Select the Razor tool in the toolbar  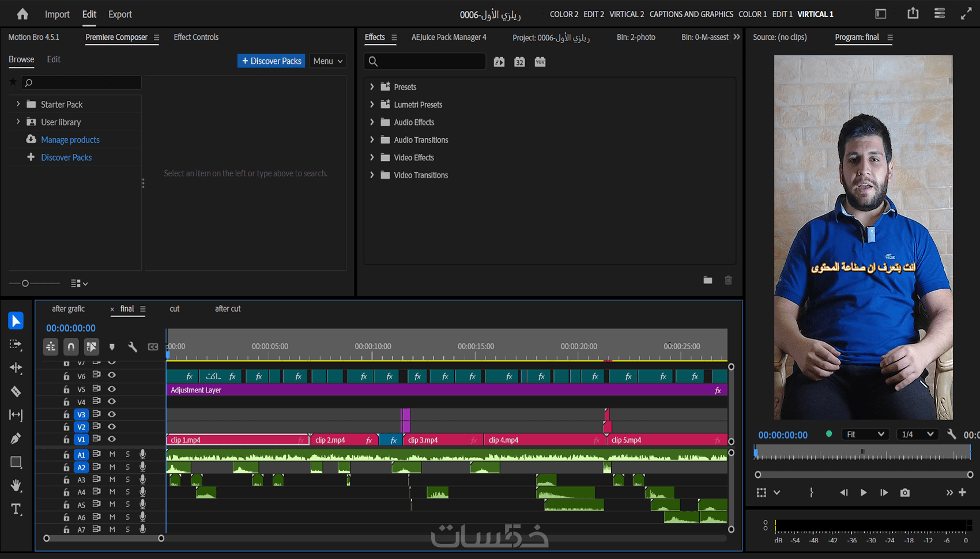[16, 392]
